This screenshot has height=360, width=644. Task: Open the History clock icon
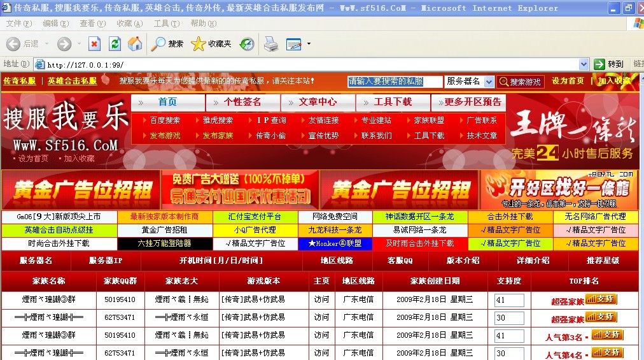(x=247, y=44)
